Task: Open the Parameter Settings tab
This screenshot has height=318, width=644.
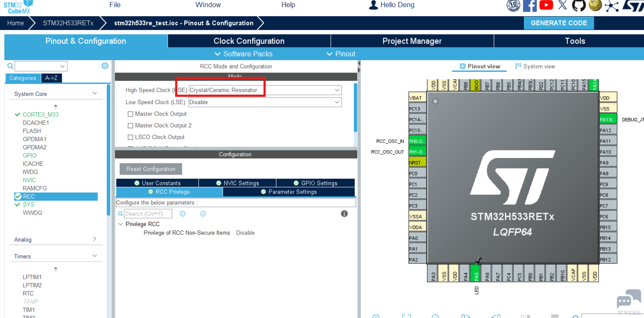Action: (x=289, y=192)
